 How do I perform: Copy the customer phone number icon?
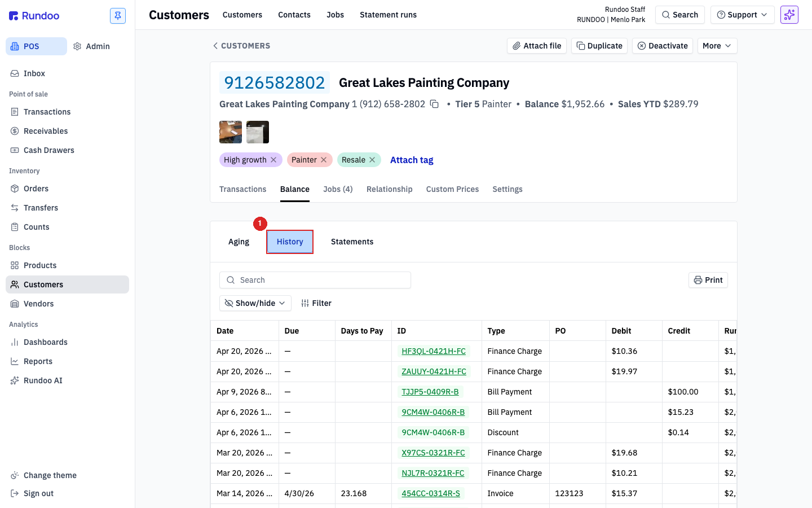[x=434, y=104]
